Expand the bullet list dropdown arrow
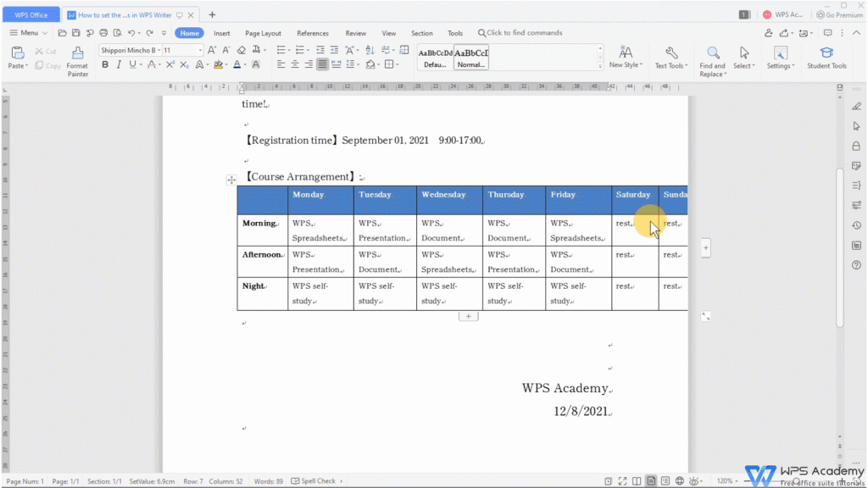Viewport: 868px width, 488px height. [x=289, y=50]
